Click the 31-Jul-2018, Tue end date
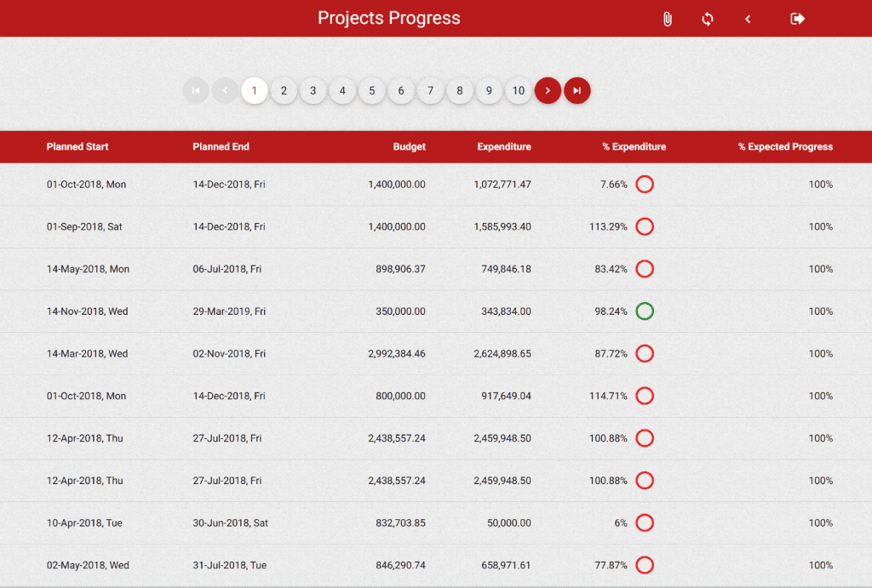Viewport: 872px width, 588px height. coord(230,565)
